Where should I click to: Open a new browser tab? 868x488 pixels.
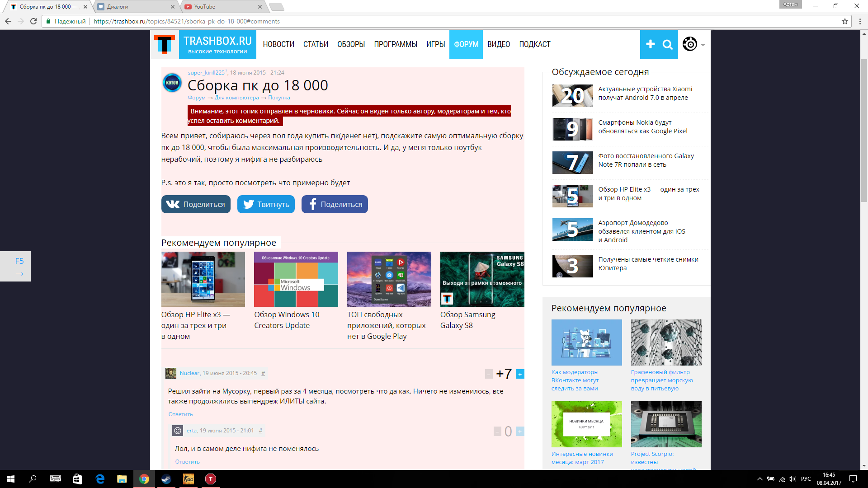[276, 7]
